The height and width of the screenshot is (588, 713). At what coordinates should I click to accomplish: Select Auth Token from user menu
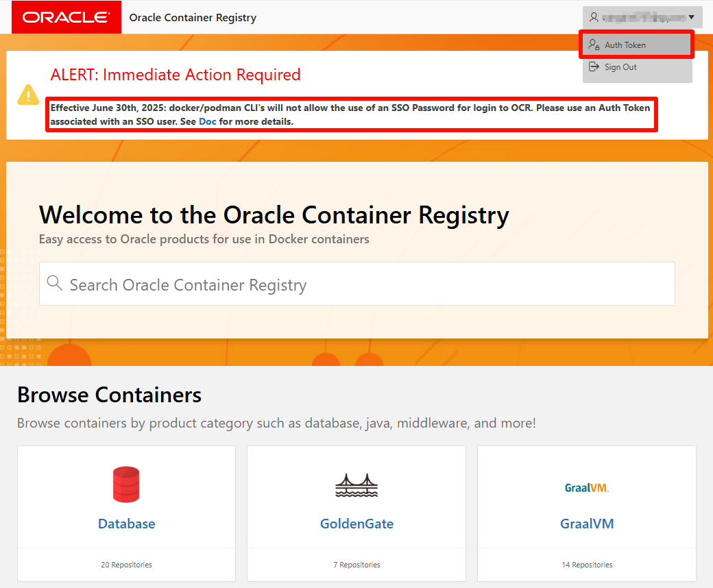(x=625, y=45)
